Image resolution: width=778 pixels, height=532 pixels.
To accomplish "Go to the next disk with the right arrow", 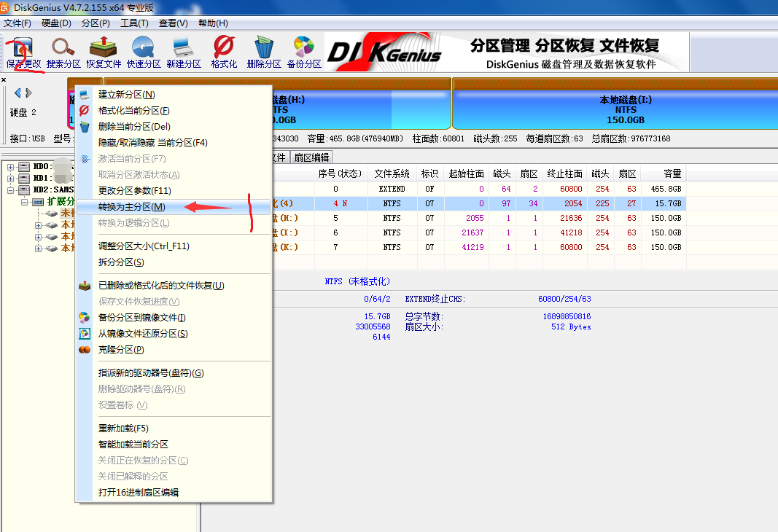I will 29,93.
